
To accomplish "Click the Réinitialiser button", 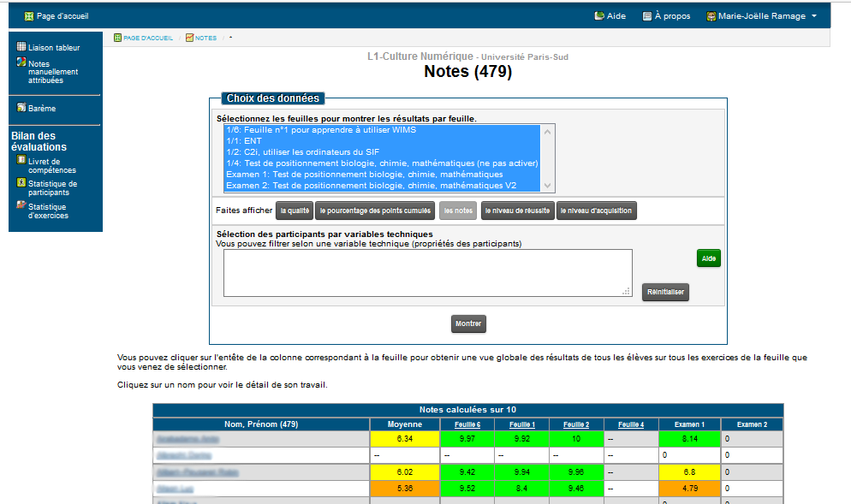I will (x=665, y=292).
